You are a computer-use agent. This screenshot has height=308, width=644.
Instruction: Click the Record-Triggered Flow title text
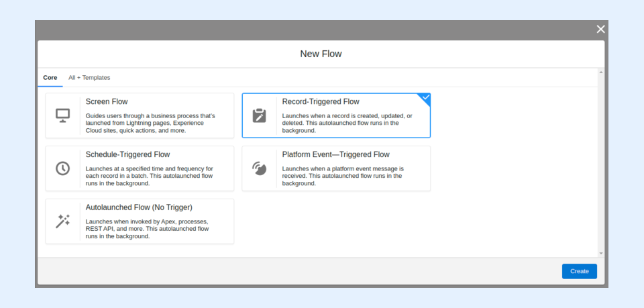pyautogui.click(x=321, y=102)
